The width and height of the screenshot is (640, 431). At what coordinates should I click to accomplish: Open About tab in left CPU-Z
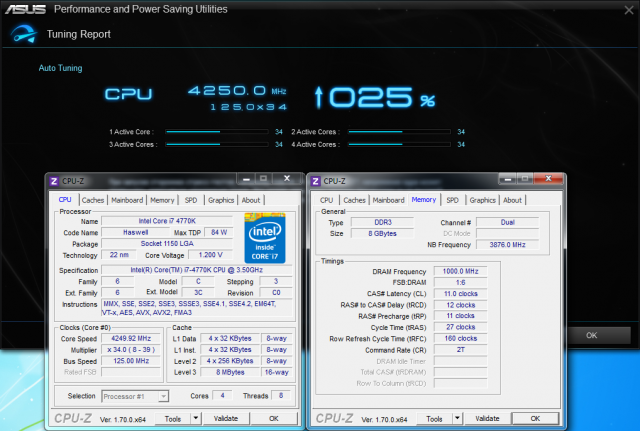tap(251, 200)
